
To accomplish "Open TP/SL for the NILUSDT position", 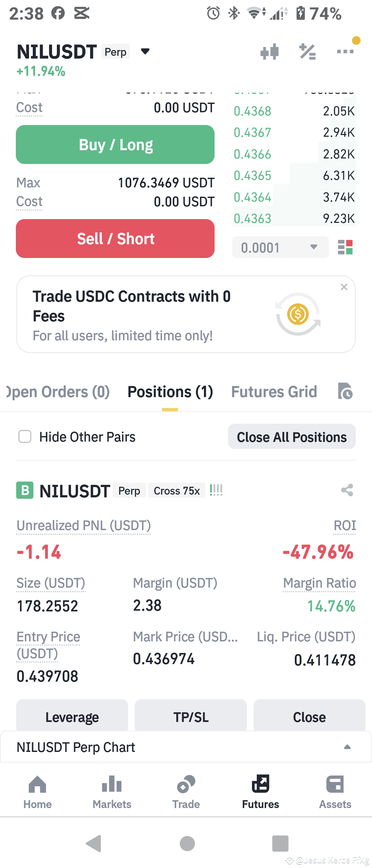I will [191, 716].
